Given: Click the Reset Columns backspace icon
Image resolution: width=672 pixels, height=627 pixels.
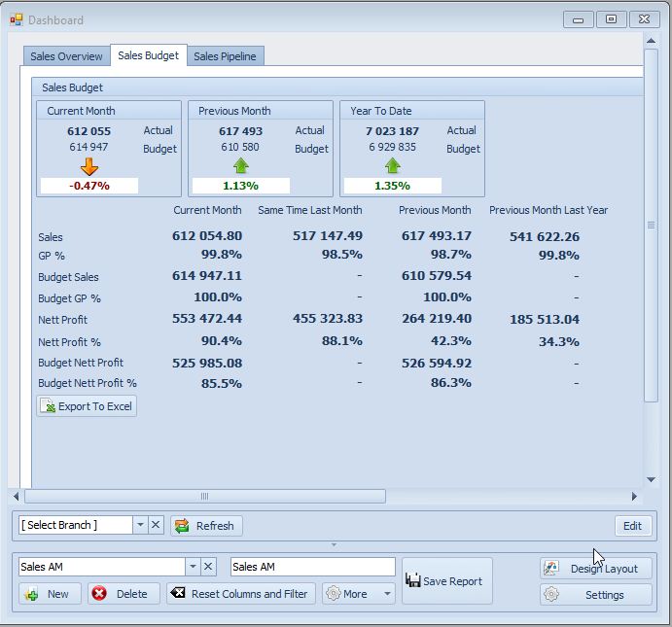Looking at the screenshot, I should pyautogui.click(x=177, y=593).
